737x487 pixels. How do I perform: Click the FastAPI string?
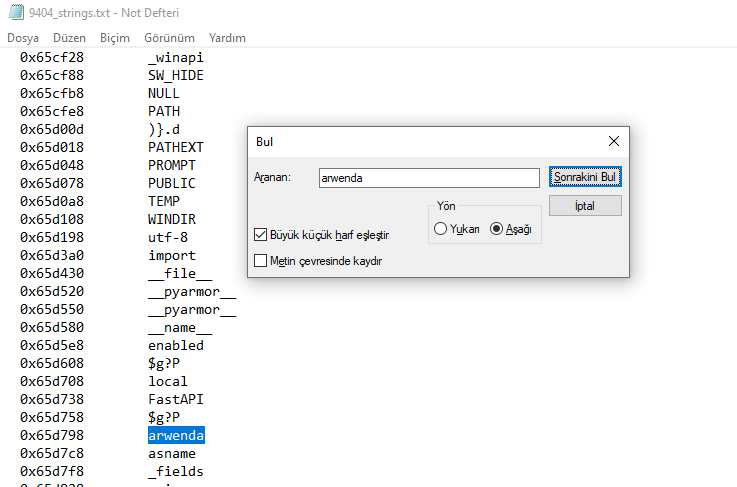pyautogui.click(x=176, y=399)
